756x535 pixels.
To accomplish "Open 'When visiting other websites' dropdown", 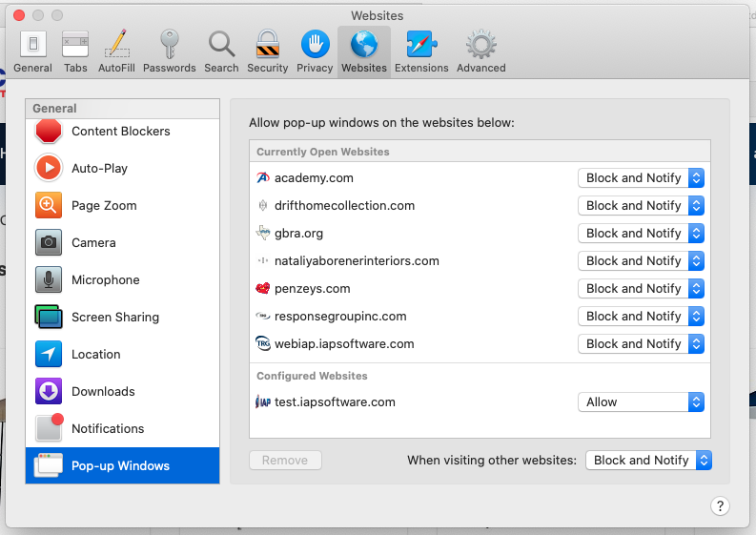I will point(648,461).
